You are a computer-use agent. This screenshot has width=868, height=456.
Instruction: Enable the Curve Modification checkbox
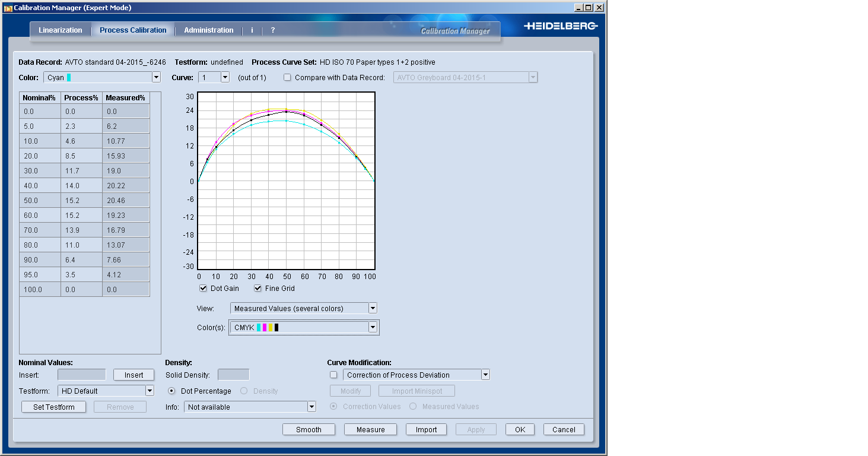pyautogui.click(x=333, y=375)
